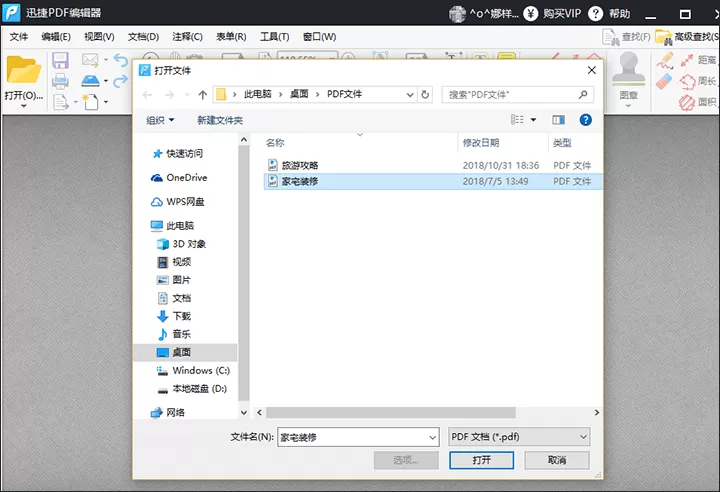Select the Perimeter (周长) measuring tool
Viewport: 720px width, 492px height.
tap(698, 81)
